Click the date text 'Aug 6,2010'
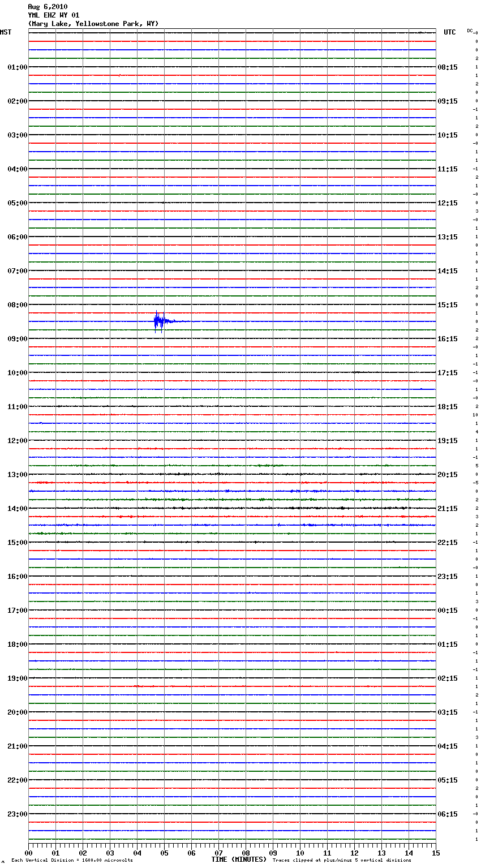This screenshot has height=868, width=481. click(48, 7)
